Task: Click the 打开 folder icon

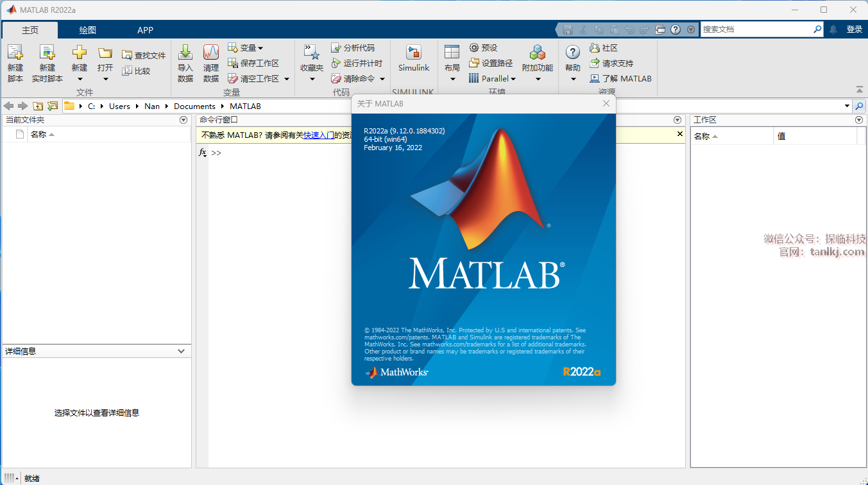Action: (x=105, y=53)
